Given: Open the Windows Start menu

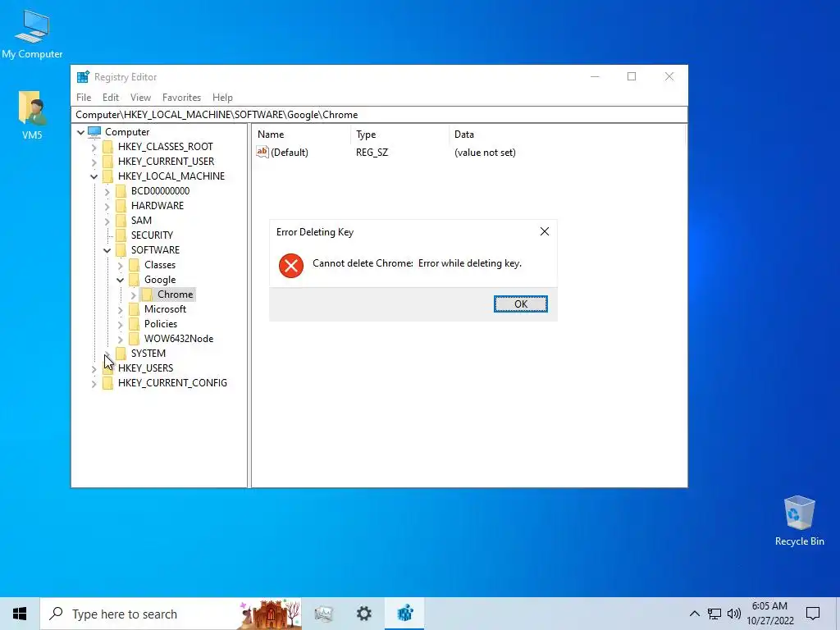Looking at the screenshot, I should click(x=20, y=614).
